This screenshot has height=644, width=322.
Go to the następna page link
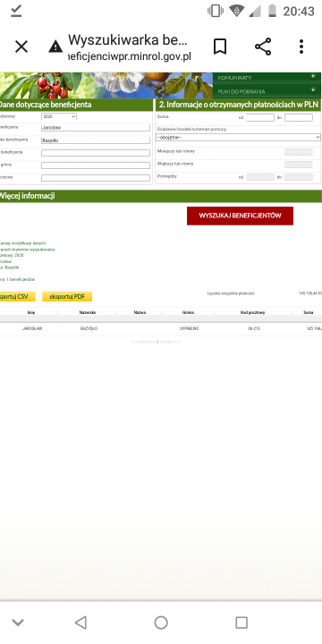coord(170,342)
